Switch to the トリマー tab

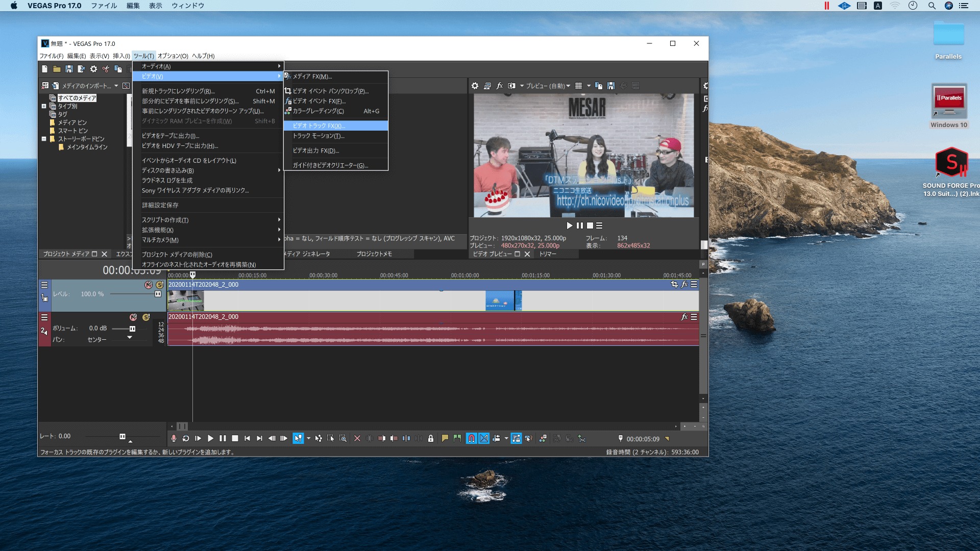pos(548,254)
